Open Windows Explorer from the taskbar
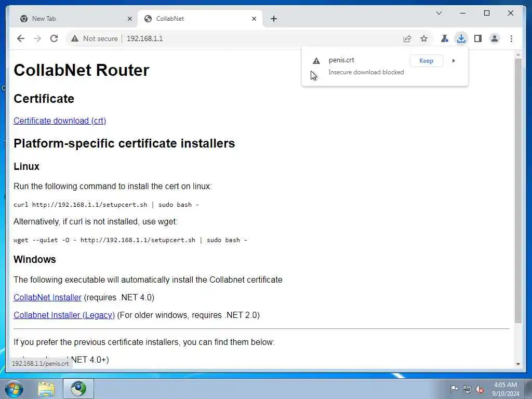532x399 pixels. click(46, 389)
